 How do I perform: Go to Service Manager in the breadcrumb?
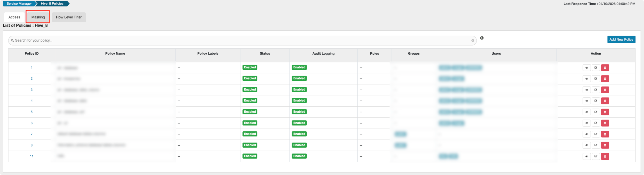tap(19, 4)
